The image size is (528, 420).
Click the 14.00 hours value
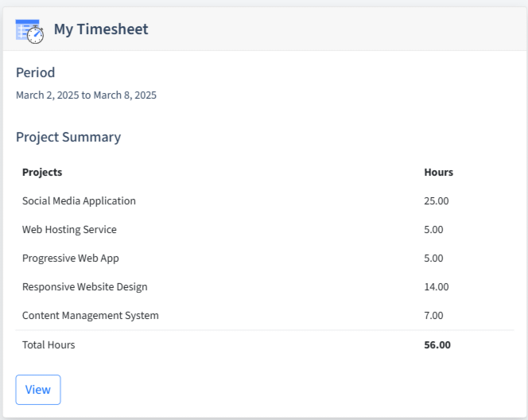[x=436, y=287]
